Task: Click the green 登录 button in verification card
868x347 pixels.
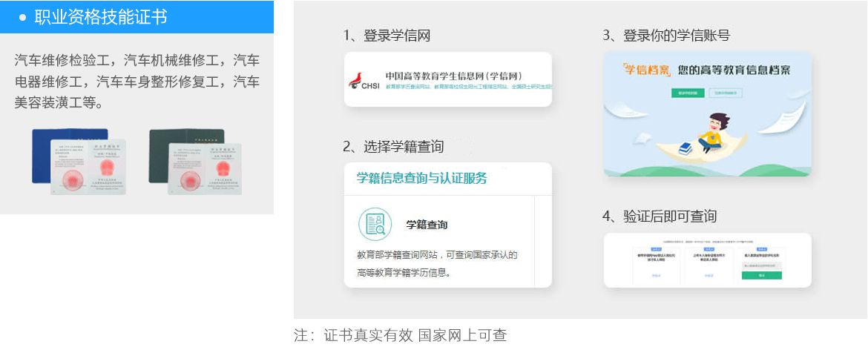Action: pyautogui.click(x=762, y=275)
